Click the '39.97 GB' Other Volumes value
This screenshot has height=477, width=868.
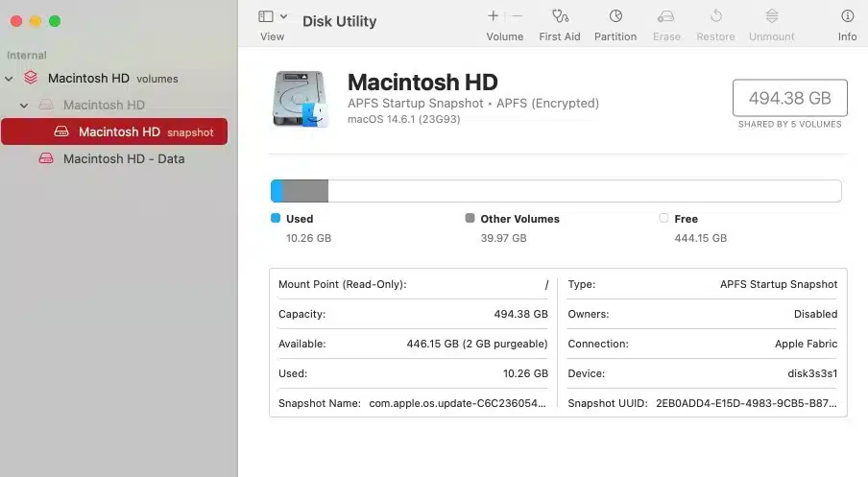point(504,238)
